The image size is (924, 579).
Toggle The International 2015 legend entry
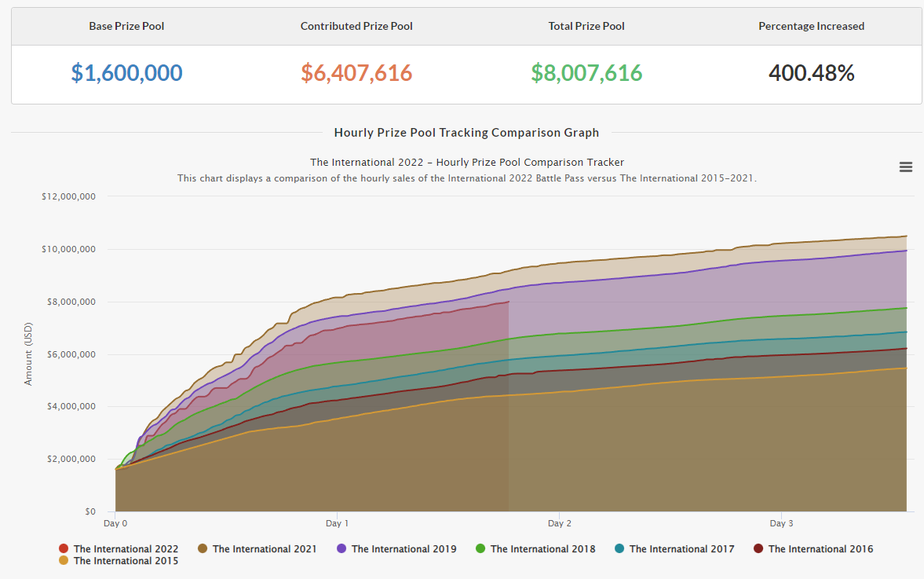(x=126, y=561)
